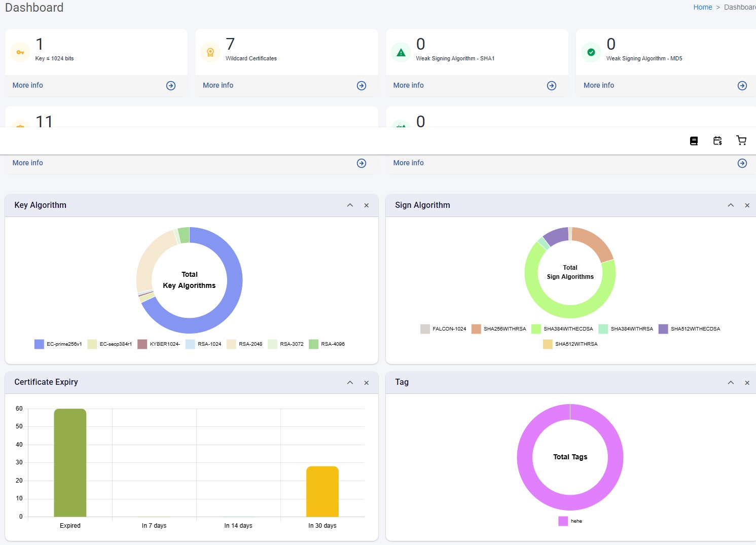Collapse the Key Algorithm panel
Viewport: 756px width, 545px height.
[x=350, y=205]
